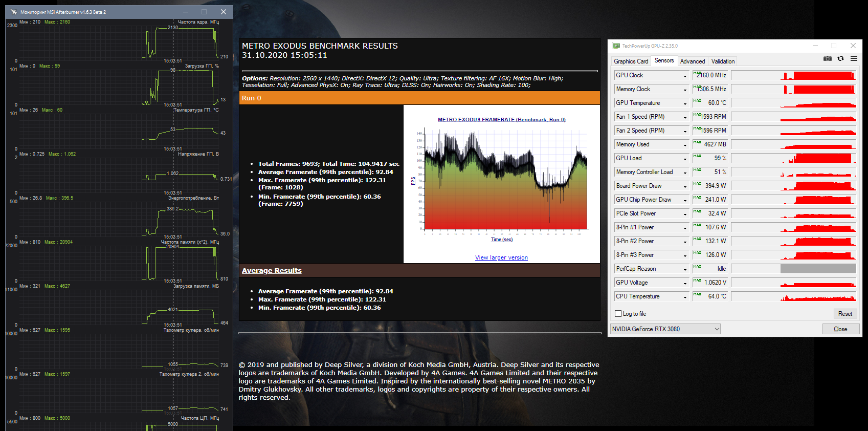Click the MAX badge beside GPU Temperature value
This screenshot has height=431, width=868.
point(697,101)
